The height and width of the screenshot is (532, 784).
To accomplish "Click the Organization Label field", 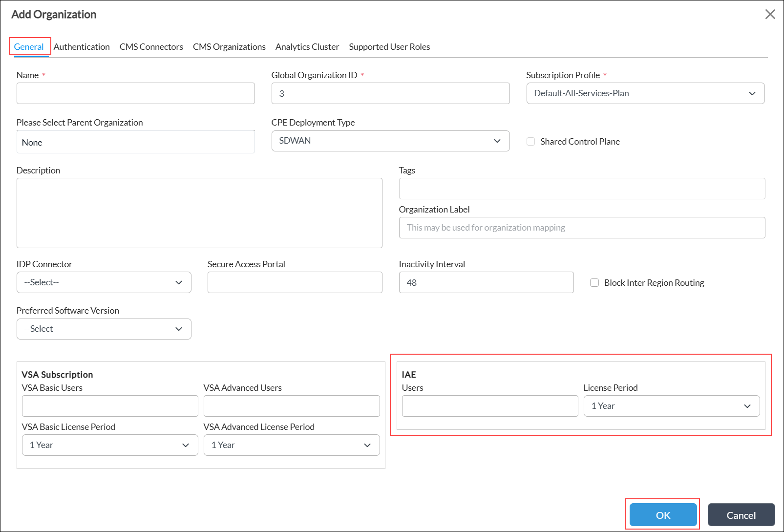I will (x=581, y=228).
